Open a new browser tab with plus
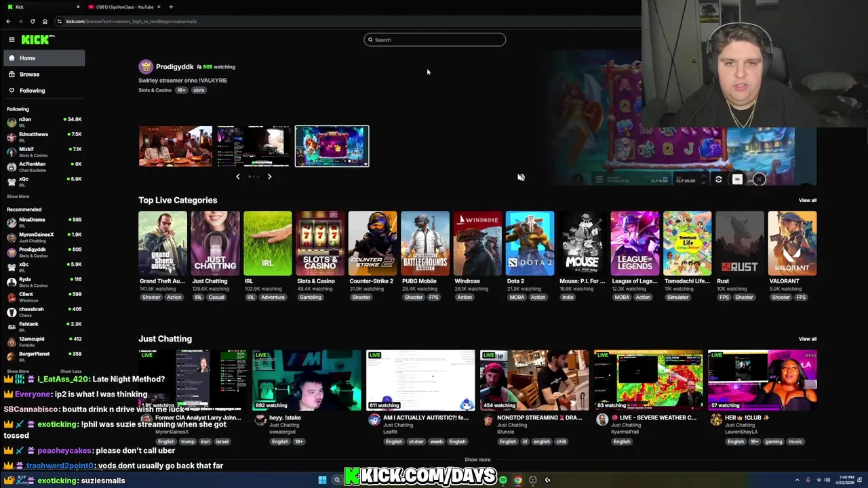Viewport: 868px width, 488px height. [171, 7]
